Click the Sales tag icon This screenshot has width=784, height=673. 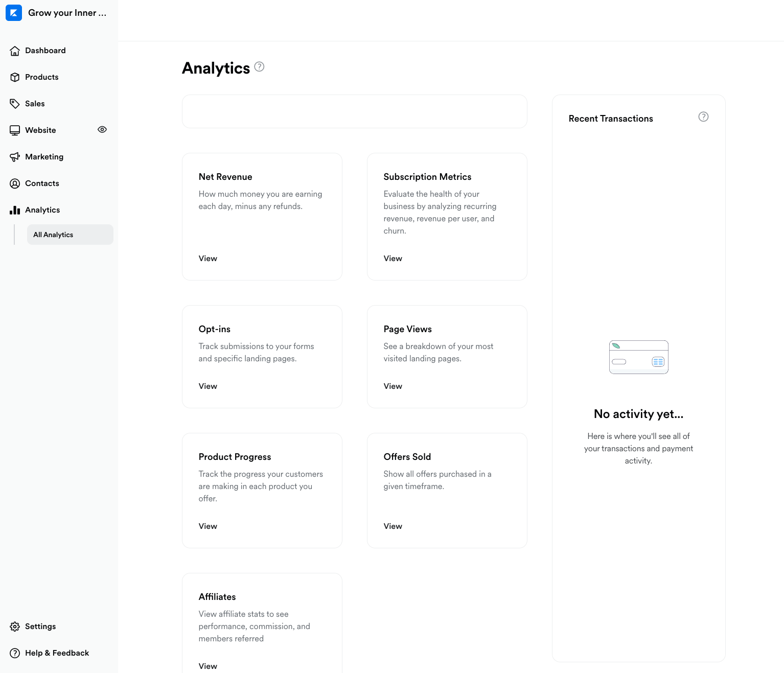tap(15, 104)
